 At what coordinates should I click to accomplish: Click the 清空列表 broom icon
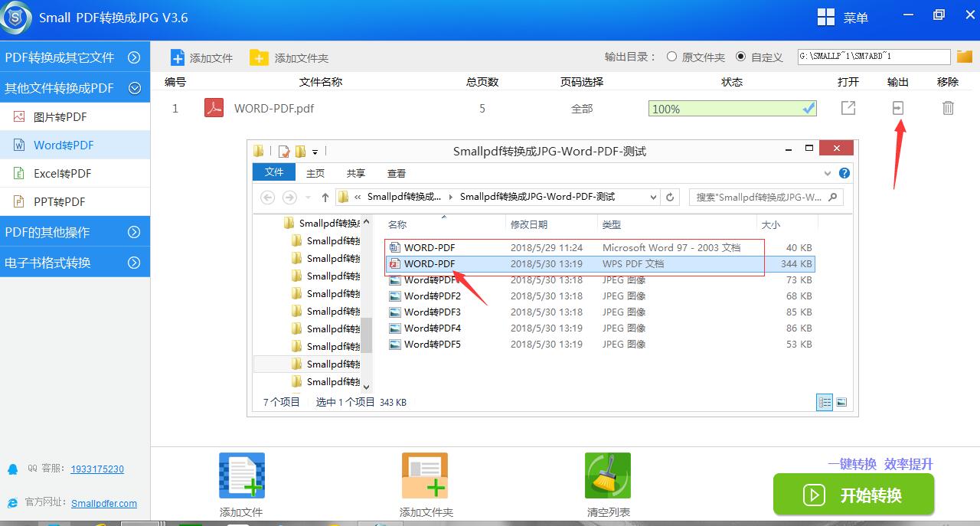point(608,475)
